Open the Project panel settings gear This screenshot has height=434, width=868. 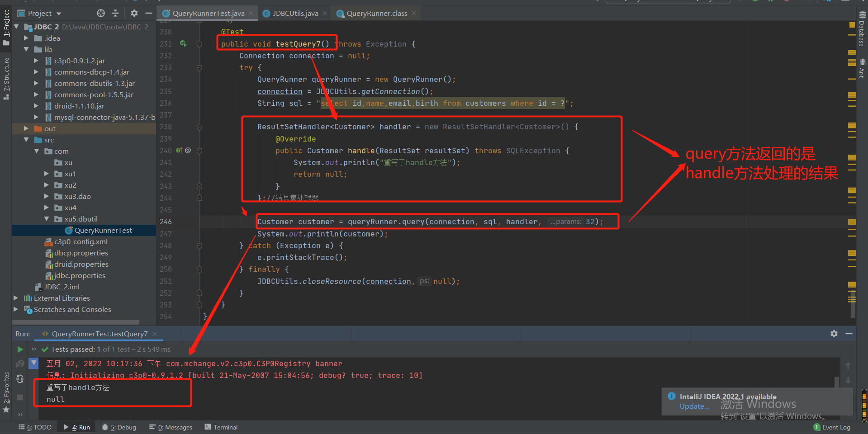coord(134,13)
